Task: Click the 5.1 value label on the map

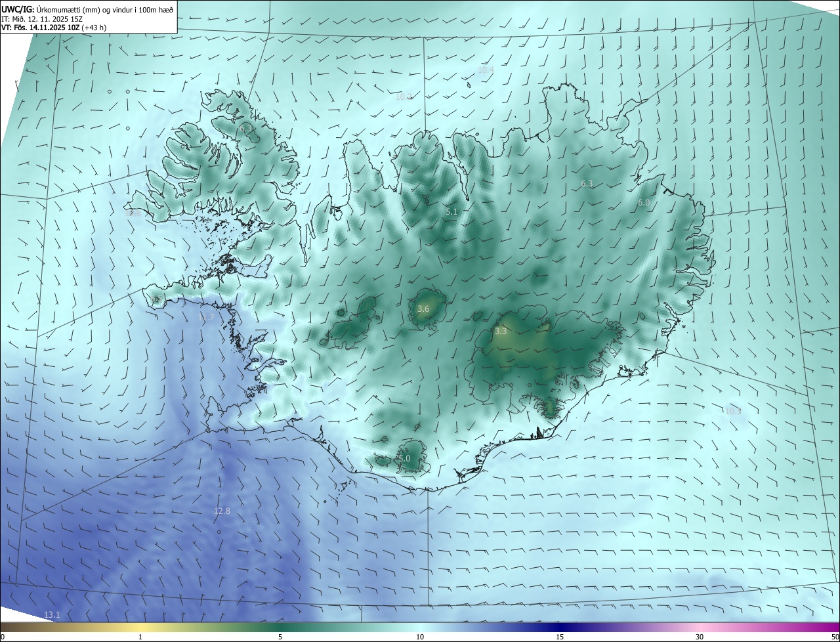Action: [451, 212]
